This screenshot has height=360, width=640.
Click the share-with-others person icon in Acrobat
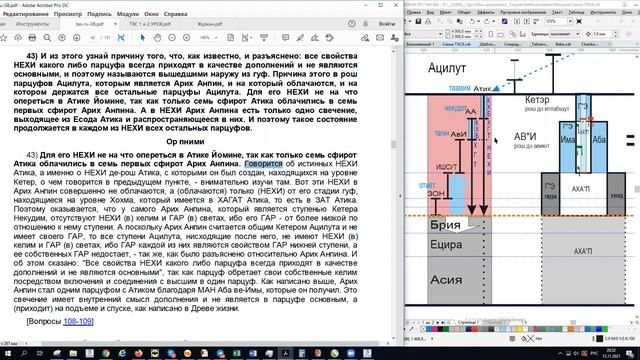click(x=394, y=38)
